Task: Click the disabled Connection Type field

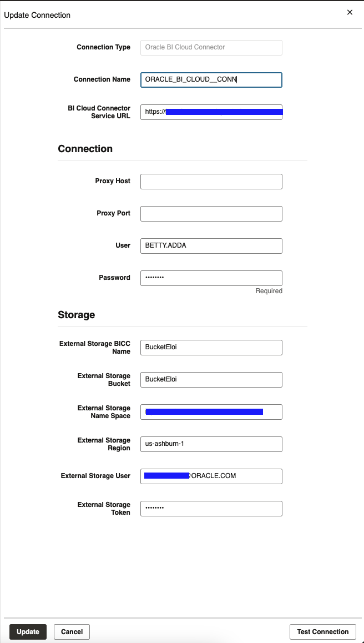Action: tap(211, 48)
